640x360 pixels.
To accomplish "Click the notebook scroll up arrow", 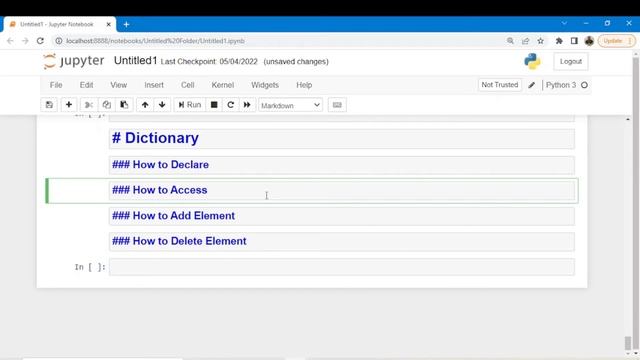I will tap(627, 119).
